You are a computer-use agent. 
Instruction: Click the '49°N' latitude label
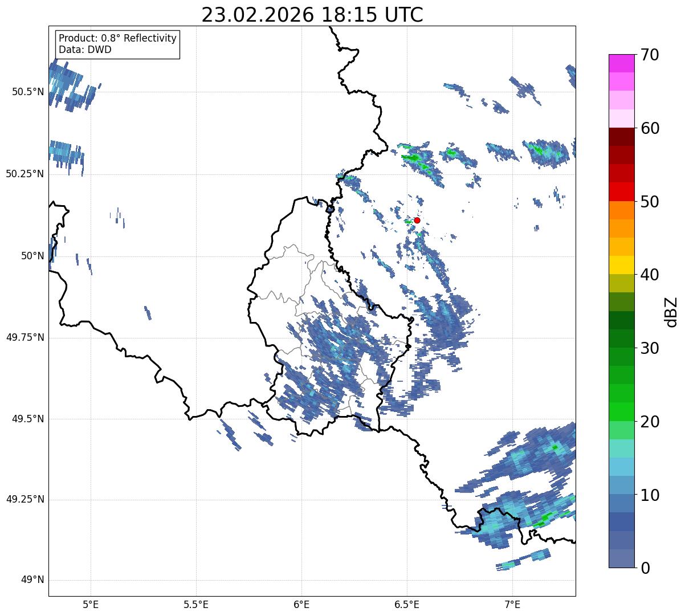(32, 580)
